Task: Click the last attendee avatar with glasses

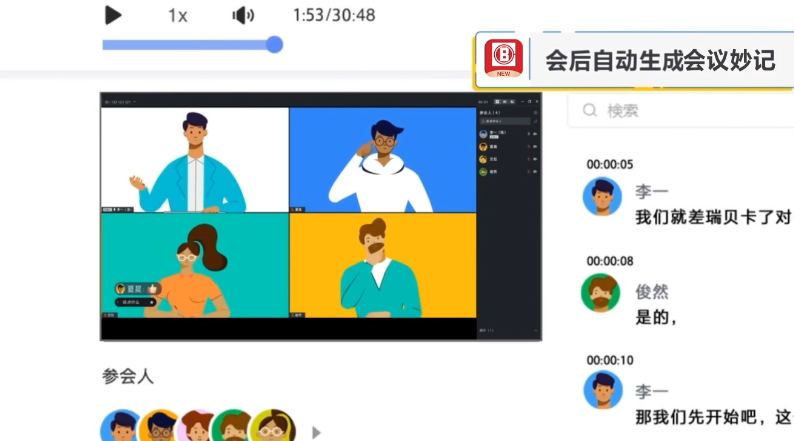Action: click(272, 428)
